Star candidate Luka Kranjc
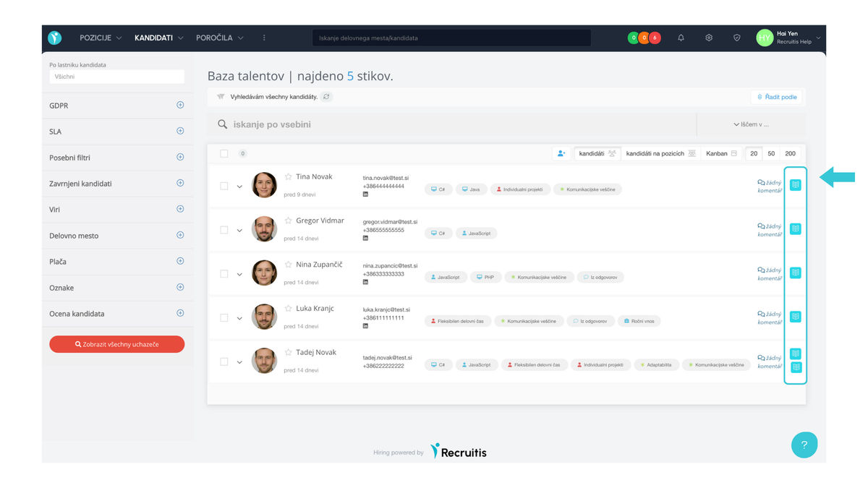The image size is (868, 488). [288, 309]
